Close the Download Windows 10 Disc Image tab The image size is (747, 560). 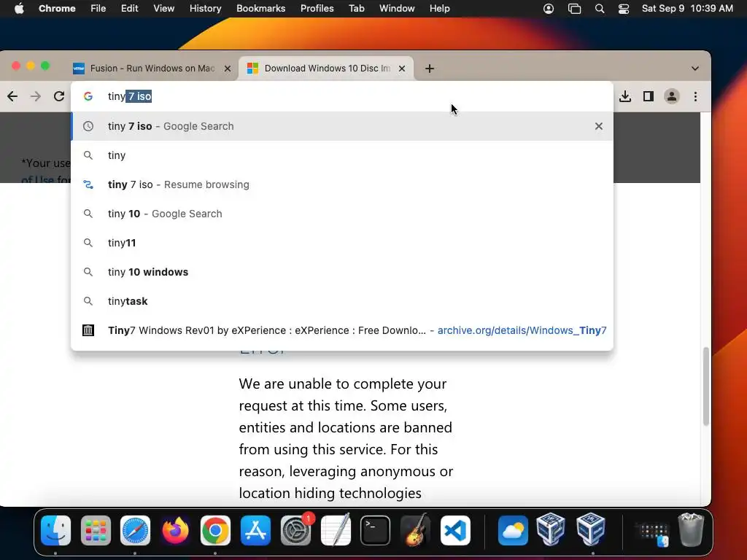coord(402,69)
